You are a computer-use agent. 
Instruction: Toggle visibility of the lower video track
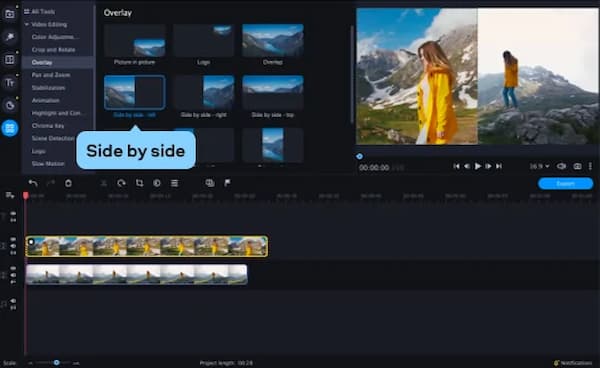(13, 268)
